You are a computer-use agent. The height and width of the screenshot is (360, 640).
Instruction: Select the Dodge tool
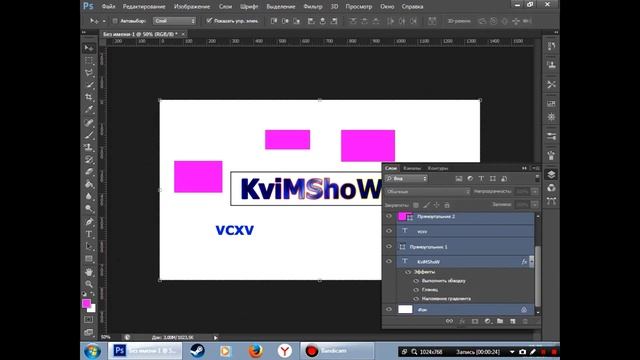(89, 209)
